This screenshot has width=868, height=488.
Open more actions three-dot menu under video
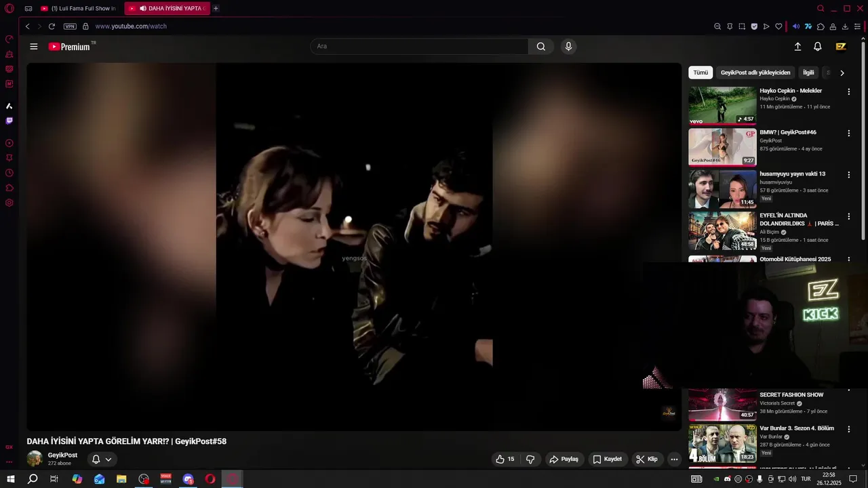pyautogui.click(x=674, y=459)
